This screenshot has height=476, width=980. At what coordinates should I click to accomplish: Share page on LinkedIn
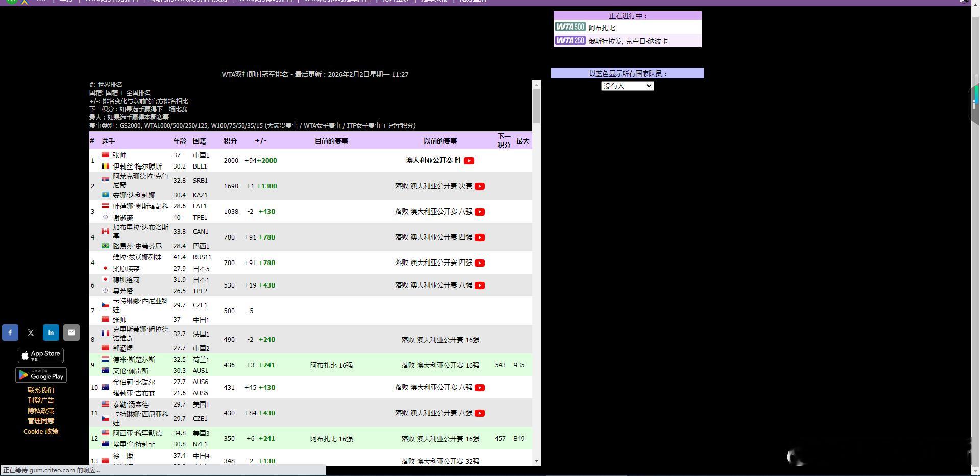coord(51,332)
